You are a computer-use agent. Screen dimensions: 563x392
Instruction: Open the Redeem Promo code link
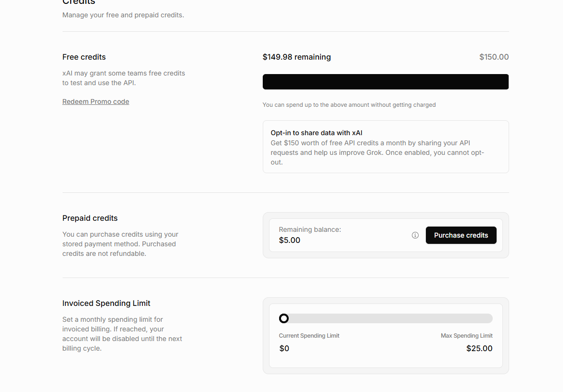coord(95,101)
